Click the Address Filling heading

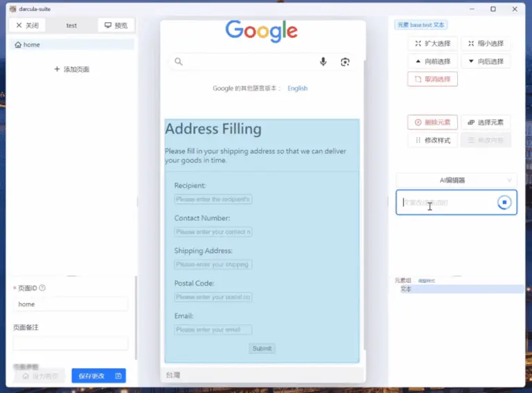213,129
